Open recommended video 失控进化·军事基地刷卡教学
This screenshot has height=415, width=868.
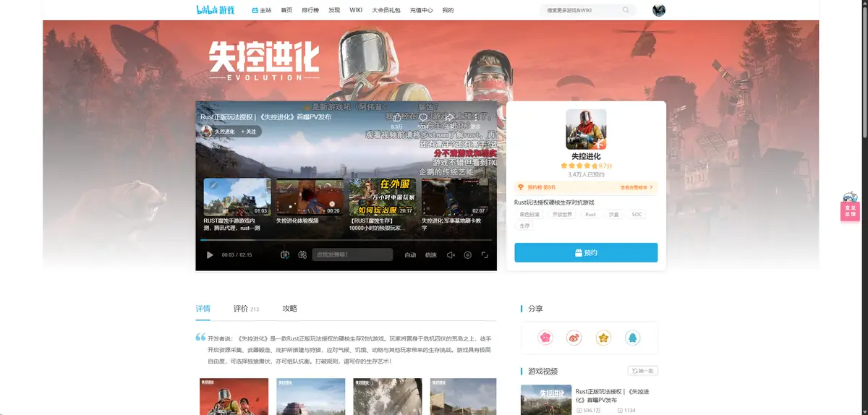coord(455,205)
